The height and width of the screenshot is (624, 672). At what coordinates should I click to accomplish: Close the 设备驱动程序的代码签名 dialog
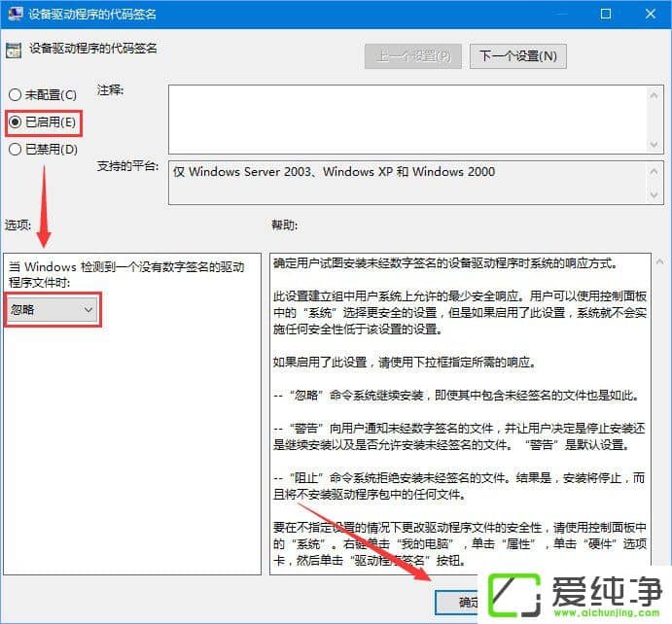651,14
